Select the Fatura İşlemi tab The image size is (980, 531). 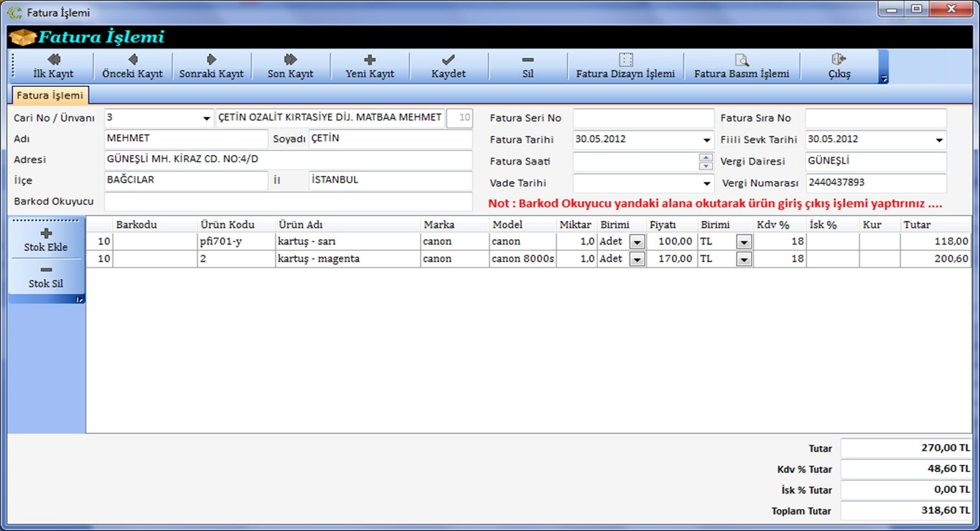pyautogui.click(x=50, y=95)
